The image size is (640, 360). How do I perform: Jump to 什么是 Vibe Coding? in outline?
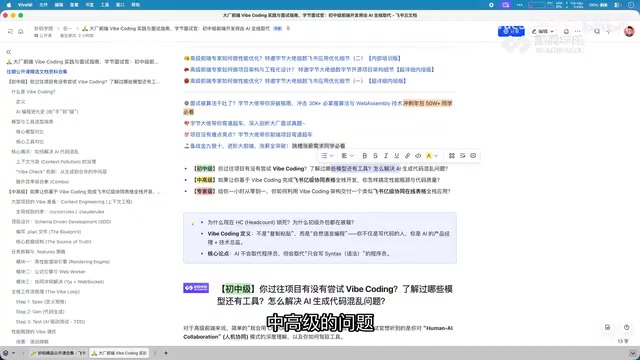click(x=33, y=91)
